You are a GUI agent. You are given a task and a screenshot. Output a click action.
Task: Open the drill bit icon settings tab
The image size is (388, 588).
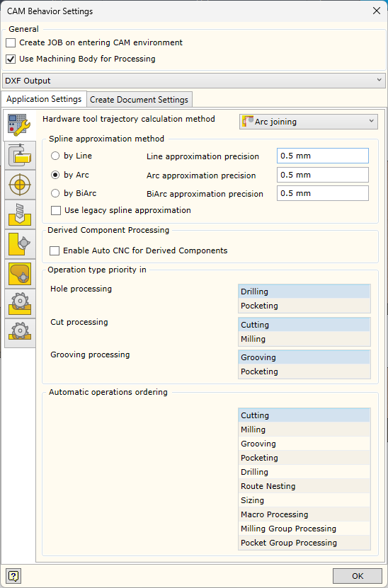pyautogui.click(x=20, y=214)
